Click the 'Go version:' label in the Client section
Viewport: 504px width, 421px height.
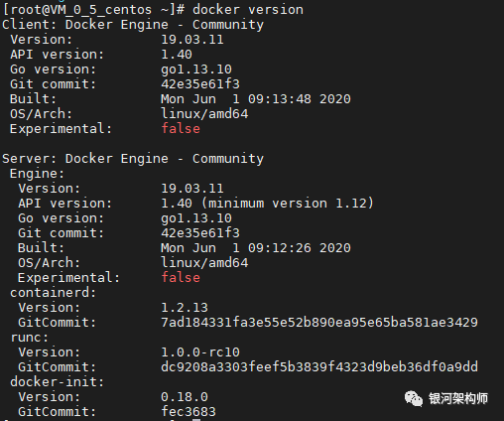[x=53, y=70]
